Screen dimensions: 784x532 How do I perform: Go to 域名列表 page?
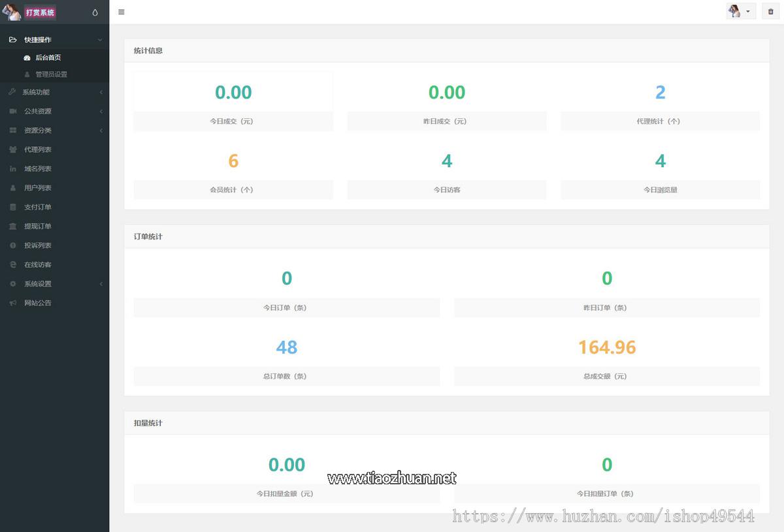point(38,169)
